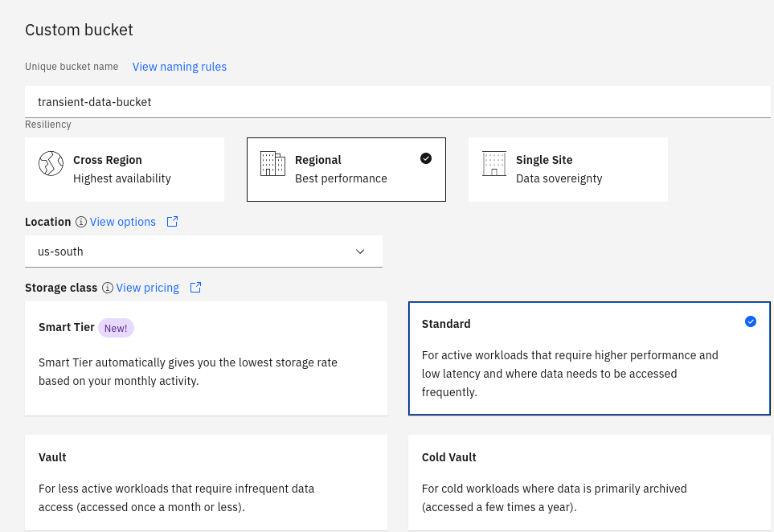The width and height of the screenshot is (774, 532).
Task: Open external link icon beside View options
Action: [x=172, y=222]
